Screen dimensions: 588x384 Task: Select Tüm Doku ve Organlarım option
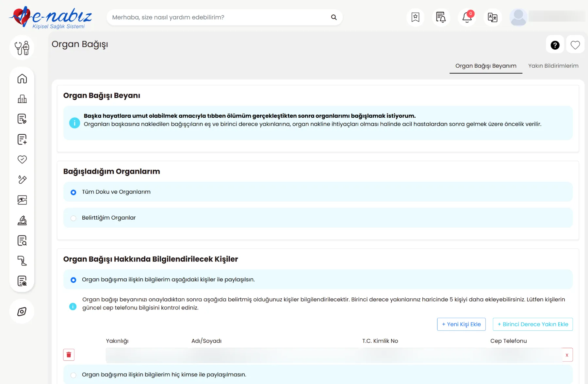73,192
